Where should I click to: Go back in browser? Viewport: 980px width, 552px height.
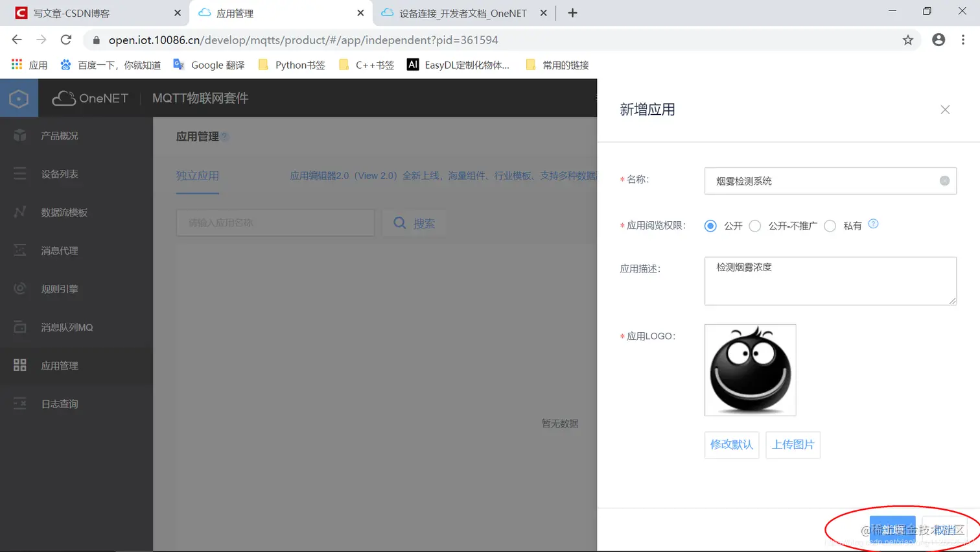pos(17,40)
